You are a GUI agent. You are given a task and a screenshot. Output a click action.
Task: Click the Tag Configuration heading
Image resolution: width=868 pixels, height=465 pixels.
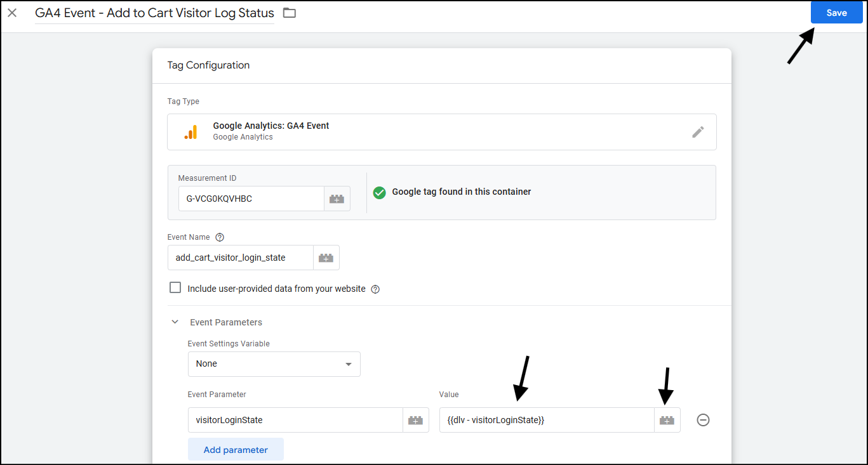pos(208,65)
